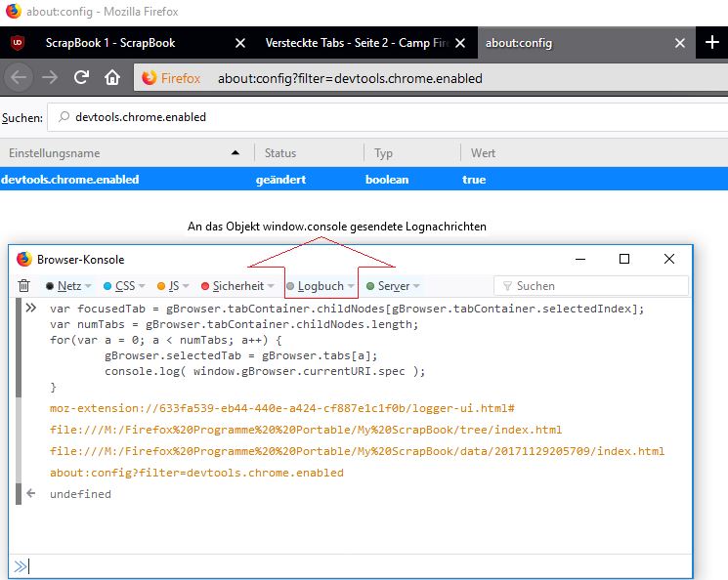
Task: Open a new tab with the plus icon
Action: (x=711, y=43)
